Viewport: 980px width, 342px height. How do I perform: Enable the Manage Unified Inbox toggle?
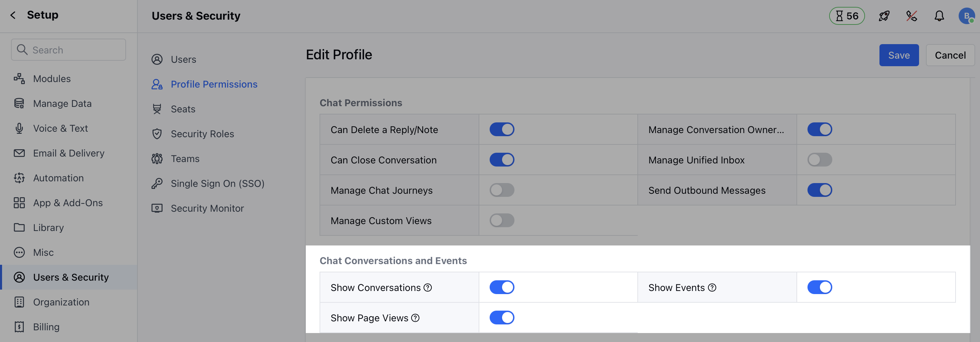(x=820, y=160)
